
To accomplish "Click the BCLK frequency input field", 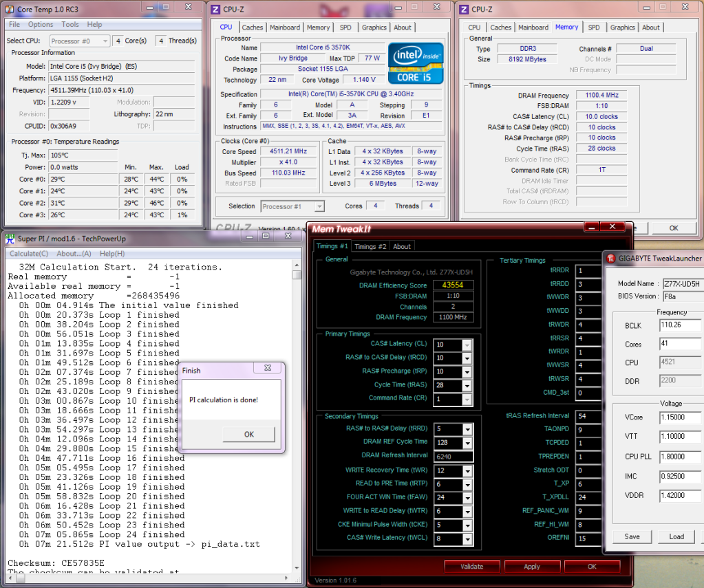I will click(x=681, y=325).
